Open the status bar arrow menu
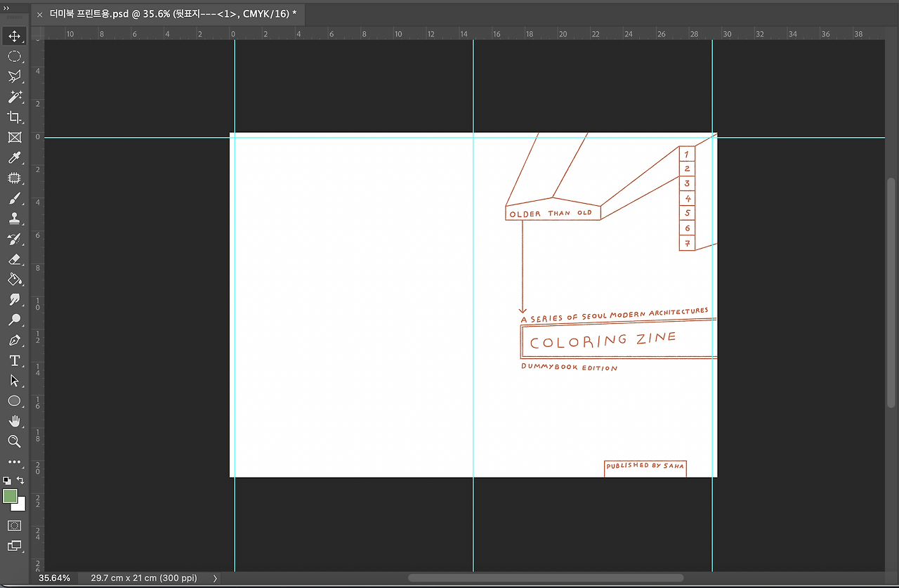Viewport: 899px width, 588px height. point(215,578)
